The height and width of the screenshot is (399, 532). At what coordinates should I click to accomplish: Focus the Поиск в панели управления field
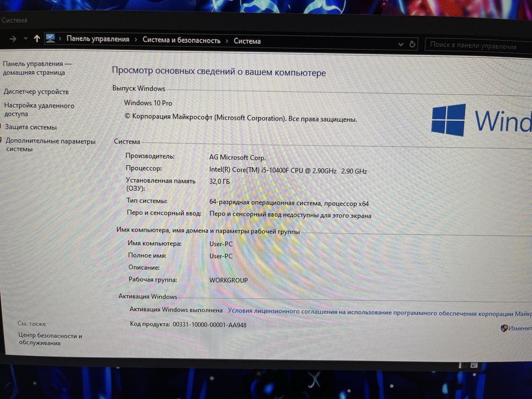coord(478,45)
